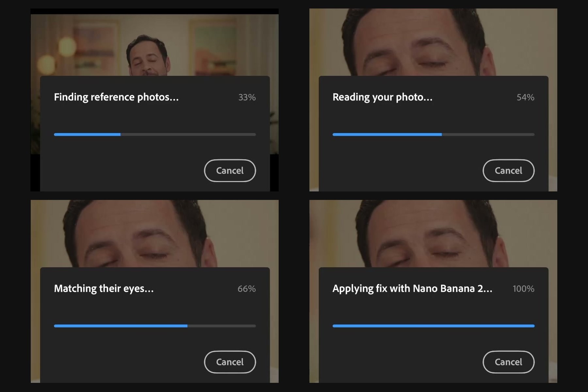Viewport: 588px width, 392px height.
Task: Click the 'Reading your photo...' text
Action: pos(383,97)
